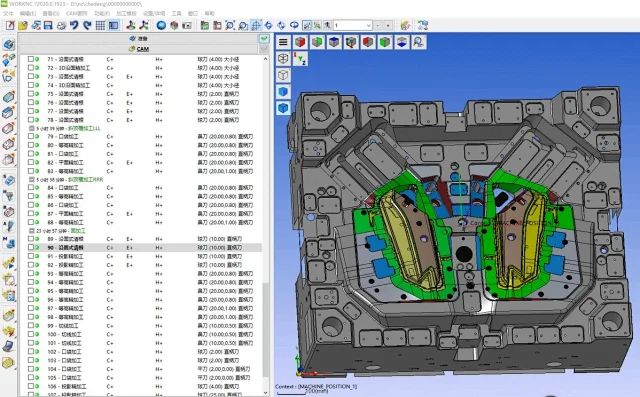Collapse the group above toolpath 79
Image resolution: width=640 pixels, height=397 pixels.
click(31, 128)
